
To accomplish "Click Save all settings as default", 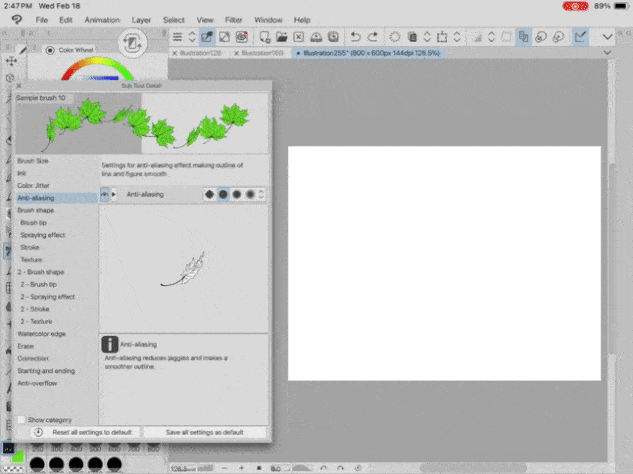I will (x=205, y=432).
